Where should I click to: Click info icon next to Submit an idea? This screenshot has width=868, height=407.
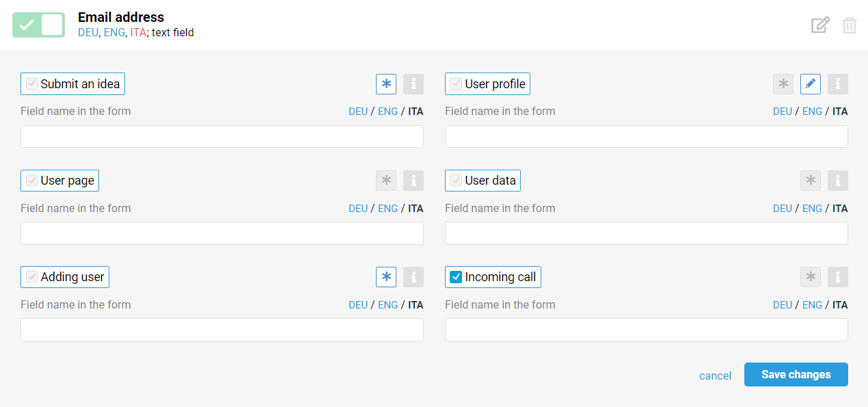point(413,84)
